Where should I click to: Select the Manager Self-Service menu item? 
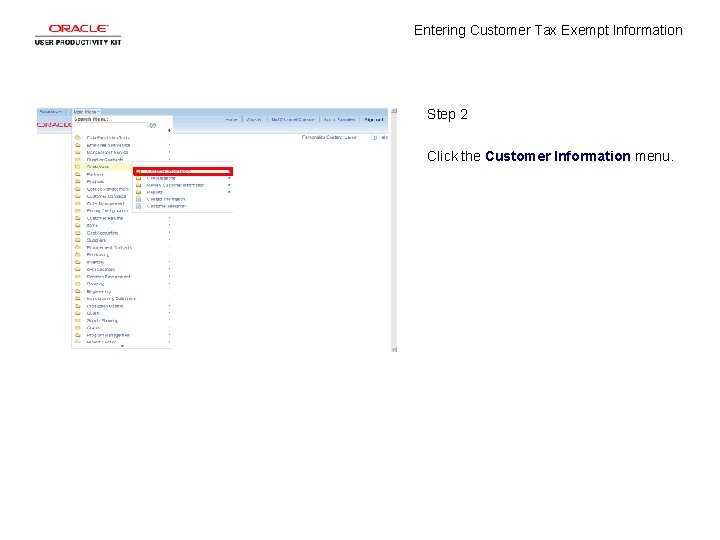coord(107,152)
